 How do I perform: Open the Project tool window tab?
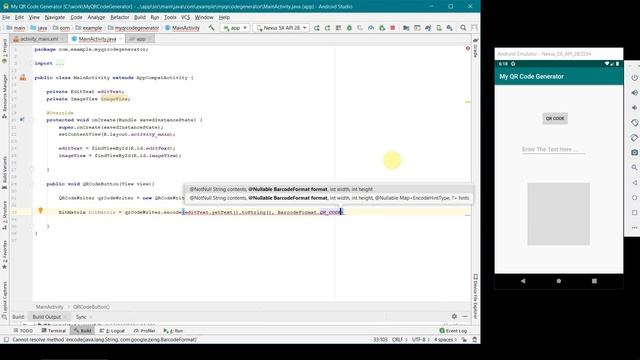pyautogui.click(x=4, y=51)
